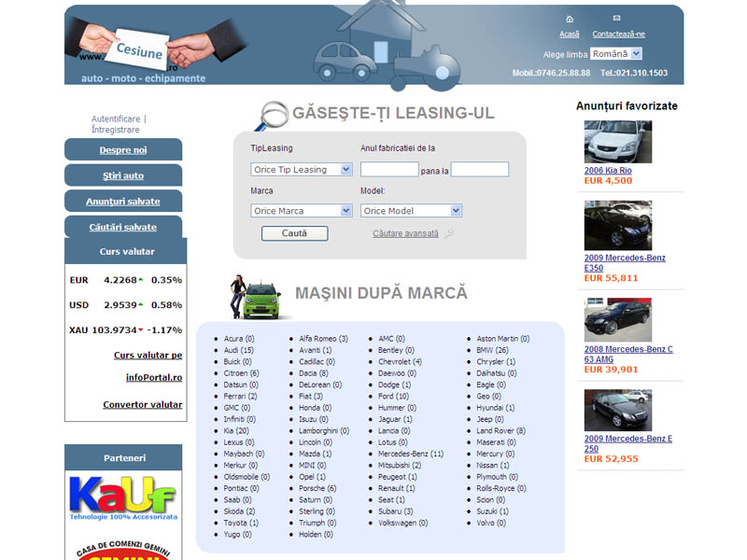Select the Audi (15) brand
This screenshot has width=747, height=560.
pos(239,350)
